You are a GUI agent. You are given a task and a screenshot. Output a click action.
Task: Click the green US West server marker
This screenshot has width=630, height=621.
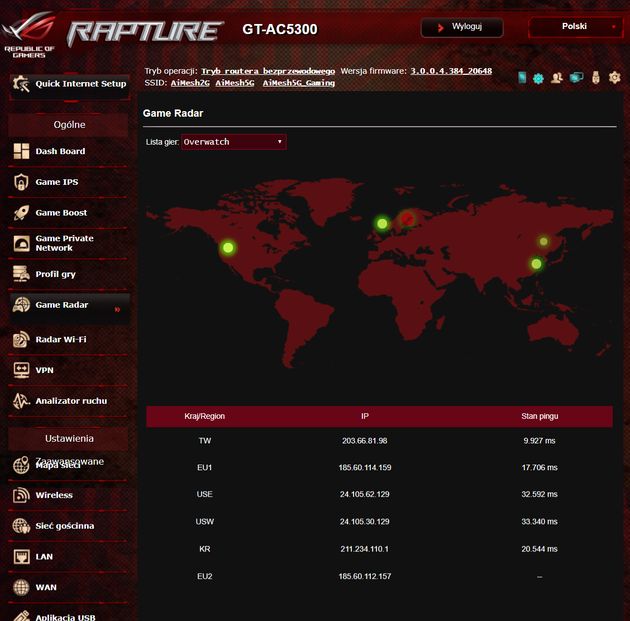[228, 247]
